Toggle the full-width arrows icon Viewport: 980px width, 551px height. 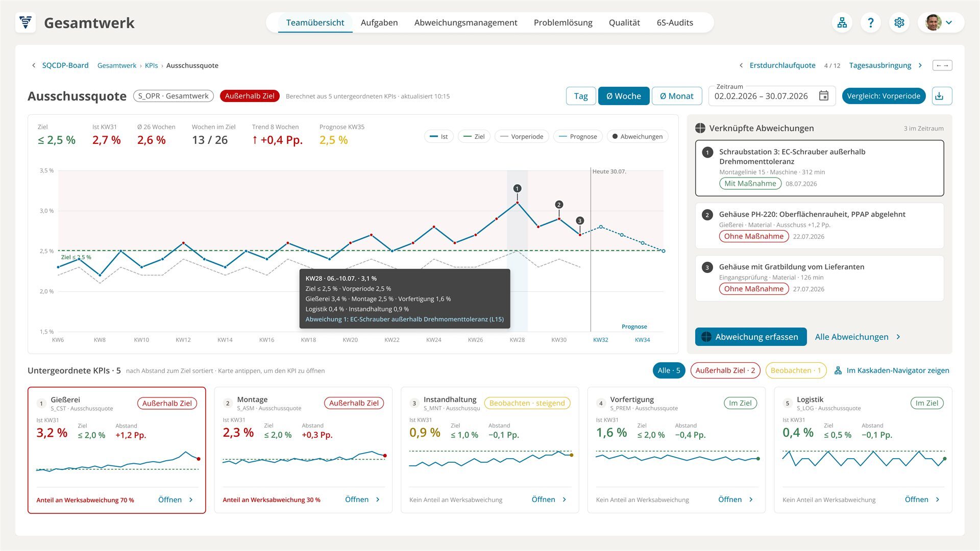[x=942, y=65]
